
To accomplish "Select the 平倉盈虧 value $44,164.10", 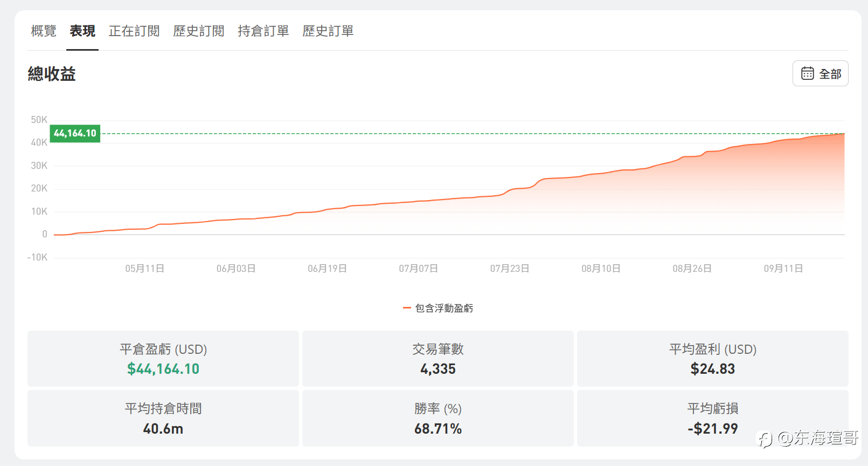I will 163,369.
